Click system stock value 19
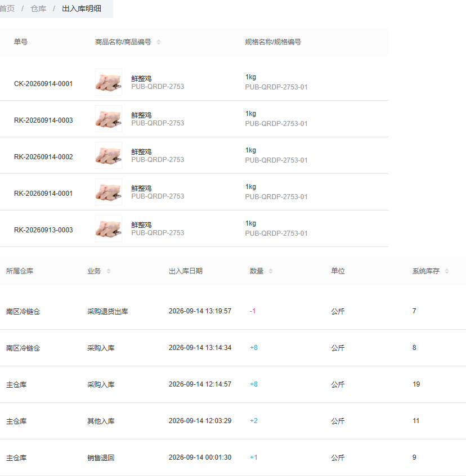This screenshot has width=466, height=476. pos(416,384)
